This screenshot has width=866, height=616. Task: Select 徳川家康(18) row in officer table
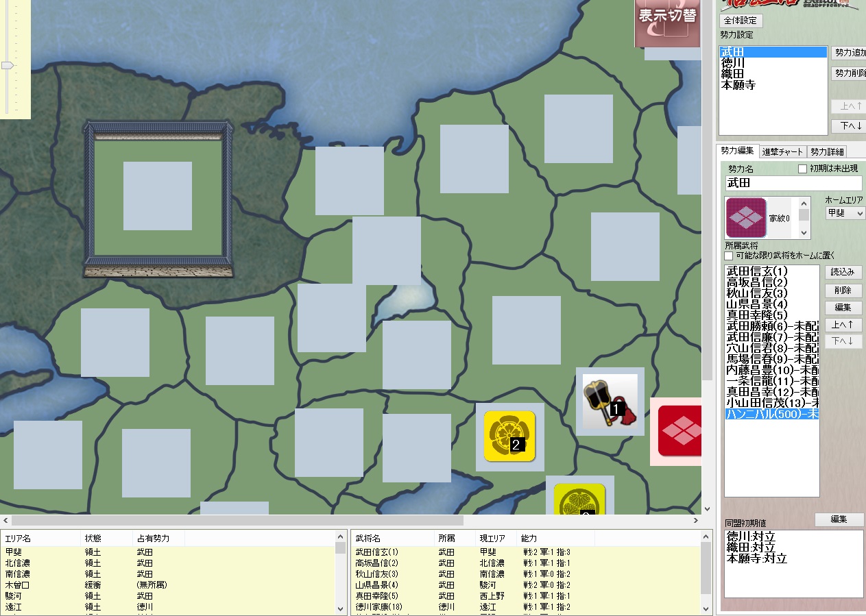point(526,606)
